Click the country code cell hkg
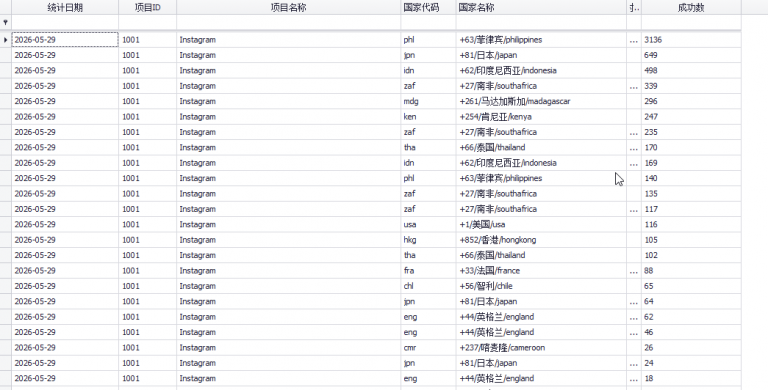 coord(428,240)
